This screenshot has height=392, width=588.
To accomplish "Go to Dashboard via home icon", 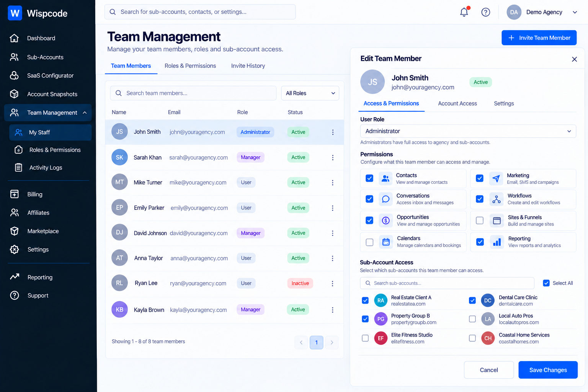I will pyautogui.click(x=14, y=38).
